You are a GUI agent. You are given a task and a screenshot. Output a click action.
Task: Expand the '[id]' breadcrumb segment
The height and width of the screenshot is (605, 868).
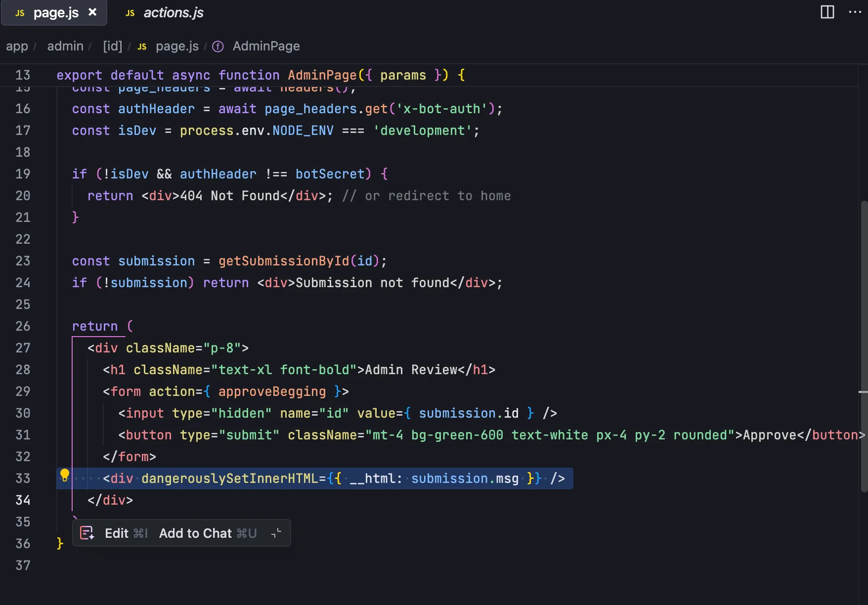[112, 46]
